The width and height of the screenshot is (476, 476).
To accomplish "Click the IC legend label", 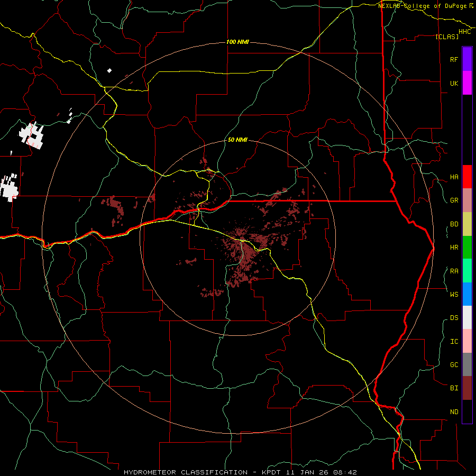I will pos(454,342).
